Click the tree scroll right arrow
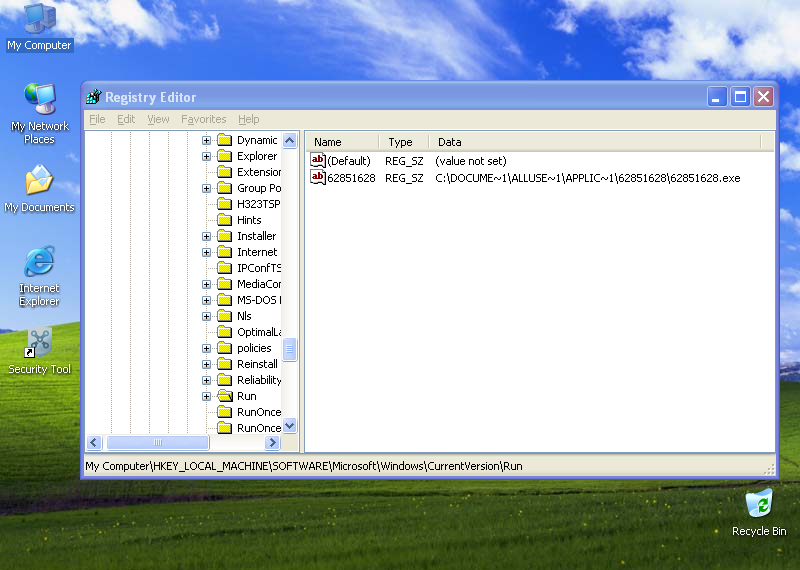 pos(272,442)
